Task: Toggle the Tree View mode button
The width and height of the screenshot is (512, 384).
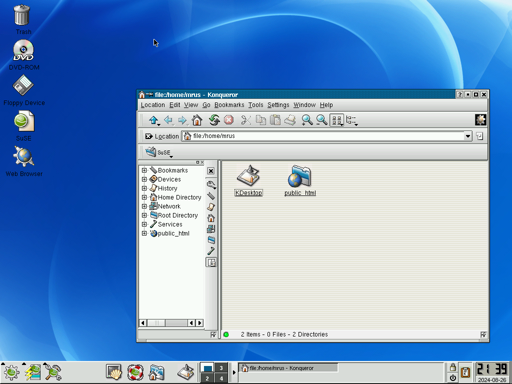Action: point(351,120)
